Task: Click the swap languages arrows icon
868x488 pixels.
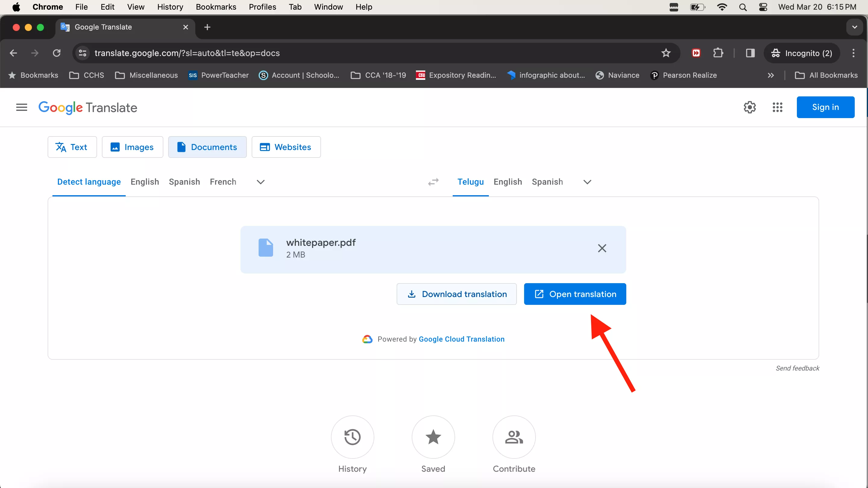Action: click(x=433, y=182)
